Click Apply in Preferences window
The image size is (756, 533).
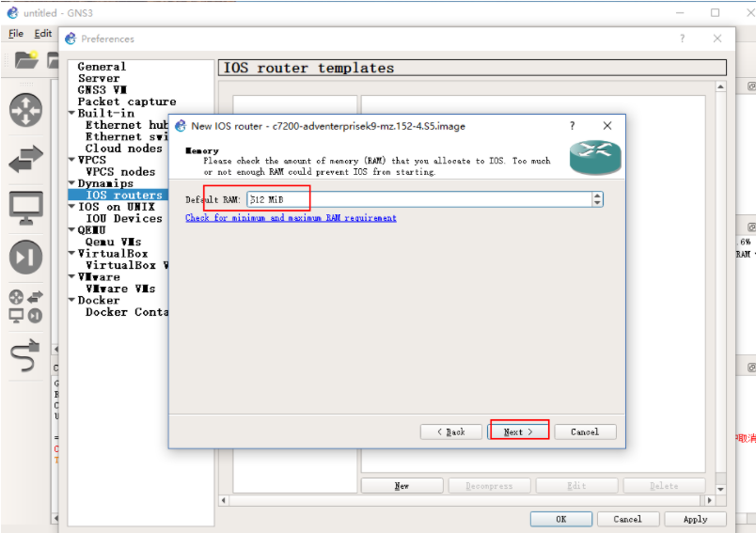(695, 519)
